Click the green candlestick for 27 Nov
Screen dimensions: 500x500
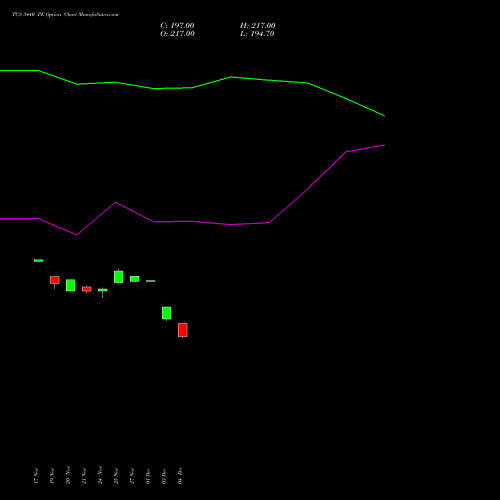[135, 279]
